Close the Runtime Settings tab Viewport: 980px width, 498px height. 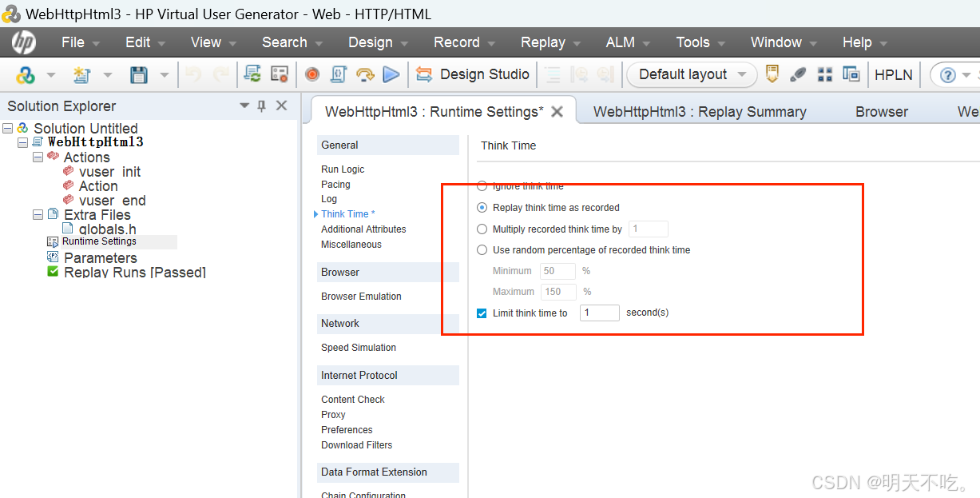(x=557, y=112)
